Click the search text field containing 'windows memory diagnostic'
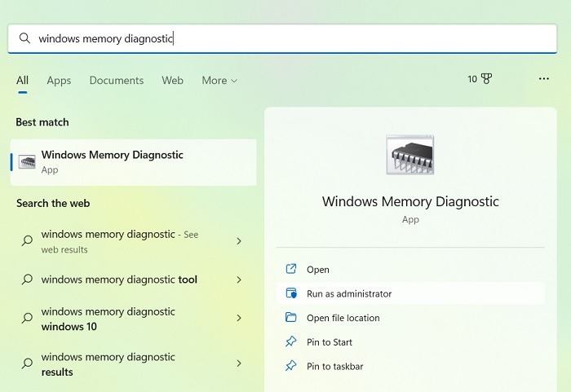571x392 pixels. [282, 38]
